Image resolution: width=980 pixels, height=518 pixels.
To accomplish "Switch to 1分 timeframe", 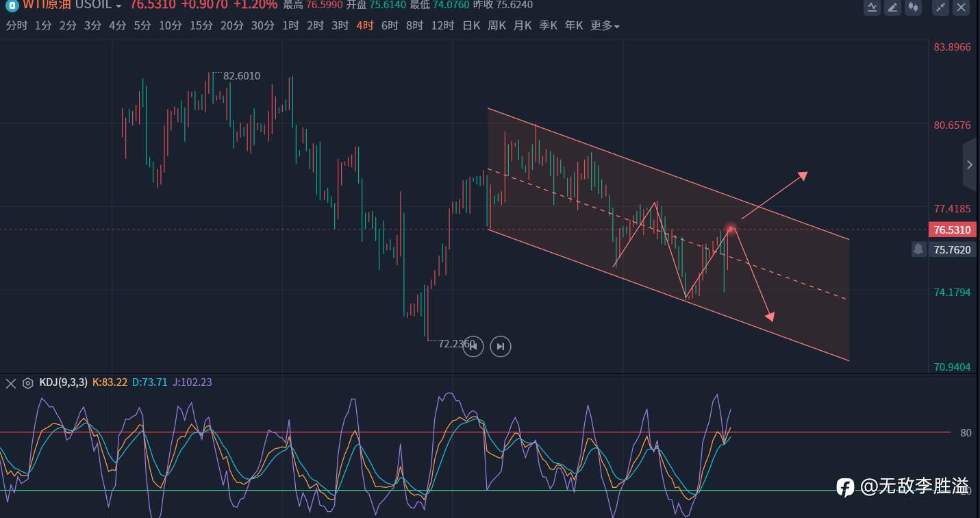I will coord(43,26).
